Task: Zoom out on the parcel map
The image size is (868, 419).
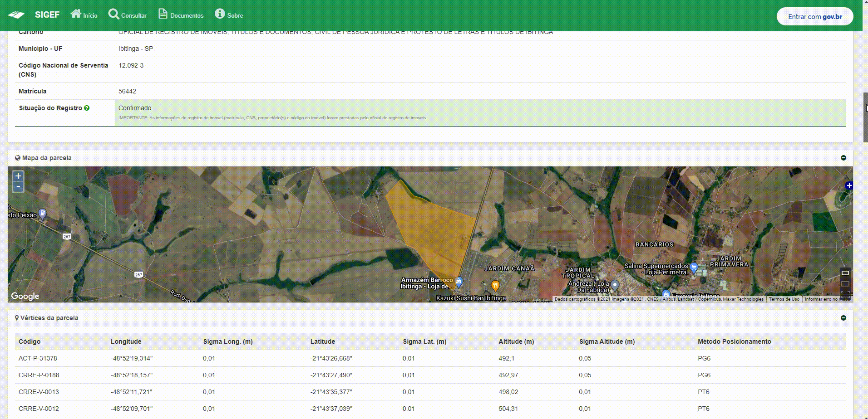Action: (18, 186)
